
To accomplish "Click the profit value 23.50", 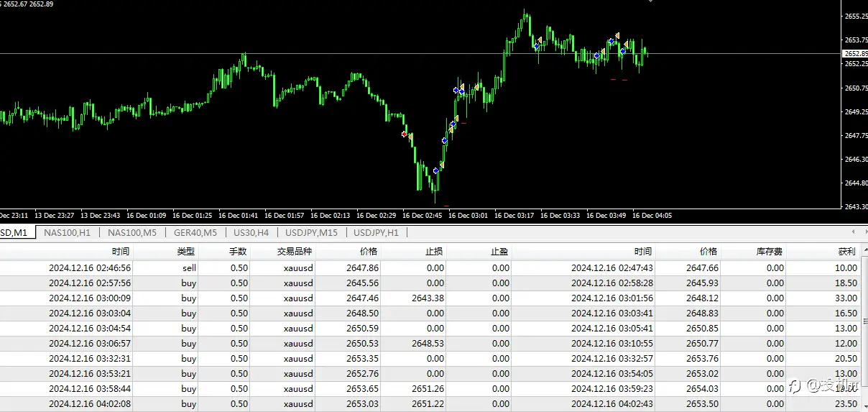I will click(846, 403).
